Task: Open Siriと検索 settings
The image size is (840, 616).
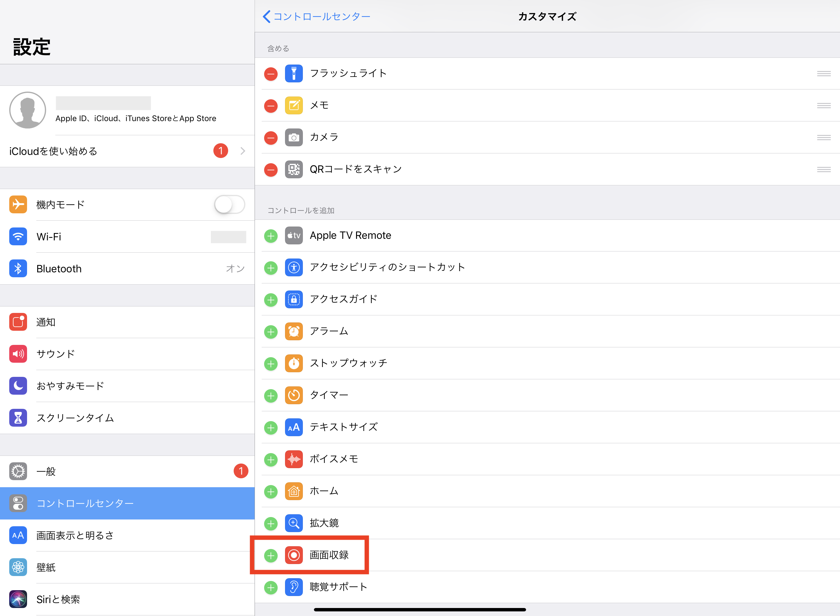Action: point(127,600)
